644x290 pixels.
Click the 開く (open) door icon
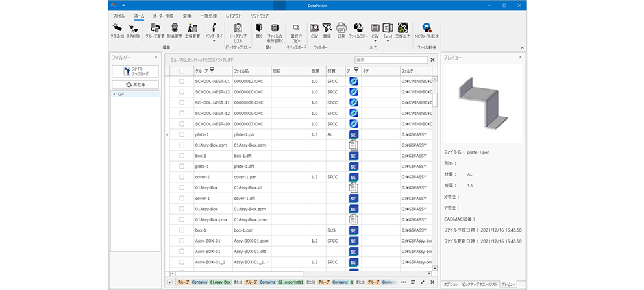(259, 28)
